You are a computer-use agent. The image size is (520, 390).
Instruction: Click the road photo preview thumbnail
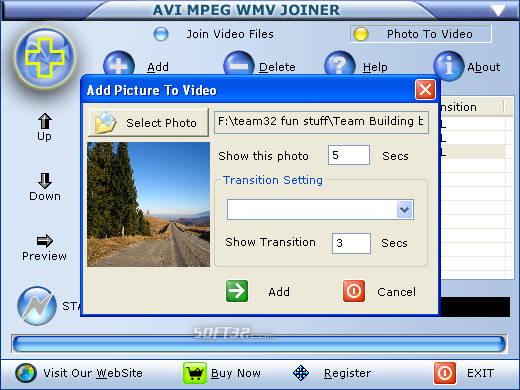149,204
